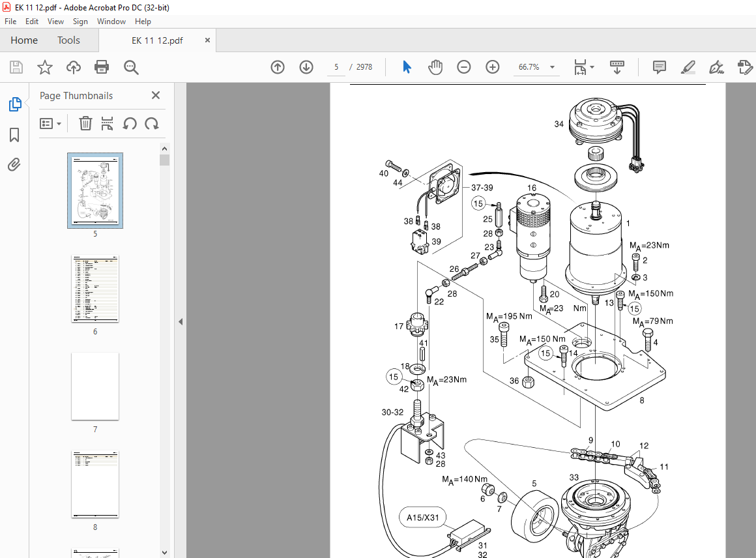Collapse the navigation pane arrow
The width and height of the screenshot is (756, 558).
181,321
